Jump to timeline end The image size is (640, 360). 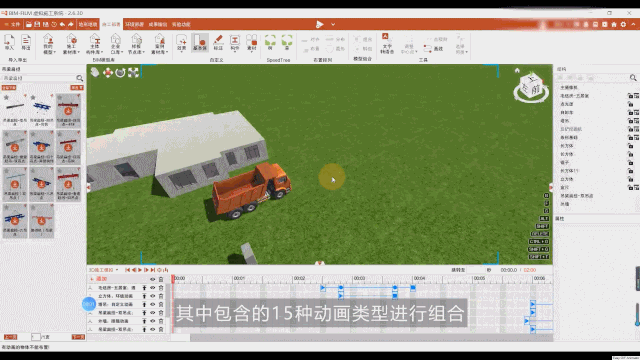pyautogui.click(x=153, y=270)
